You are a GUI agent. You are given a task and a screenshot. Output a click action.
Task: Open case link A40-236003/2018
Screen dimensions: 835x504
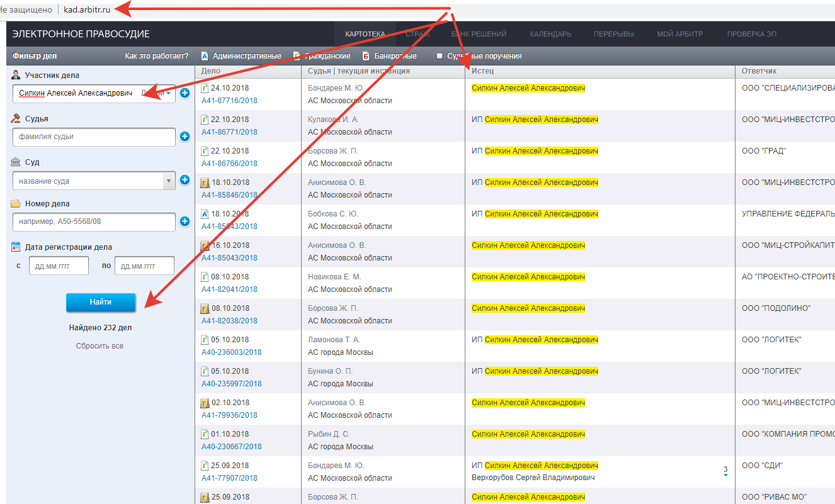[232, 352]
